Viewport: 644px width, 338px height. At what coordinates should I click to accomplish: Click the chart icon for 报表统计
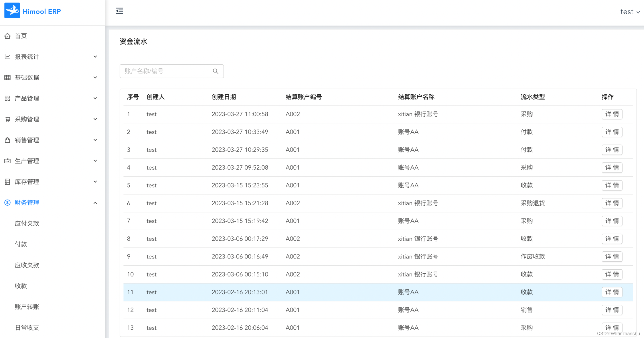[x=7, y=57]
